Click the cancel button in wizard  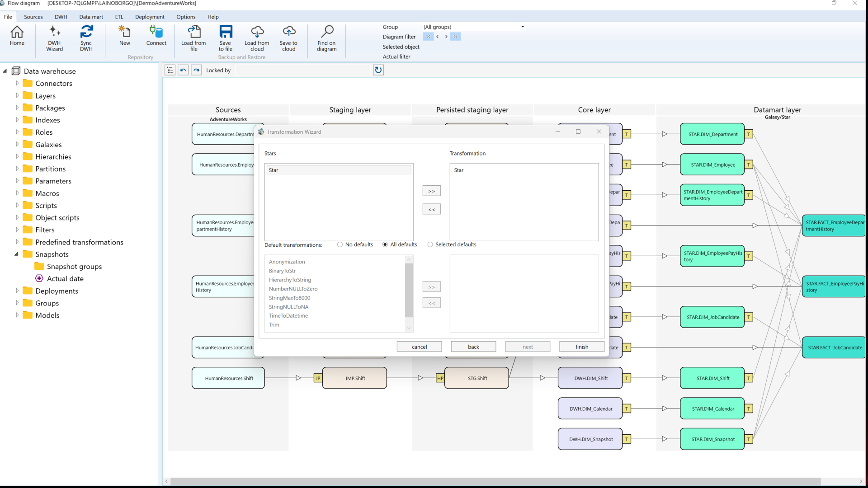click(x=420, y=347)
